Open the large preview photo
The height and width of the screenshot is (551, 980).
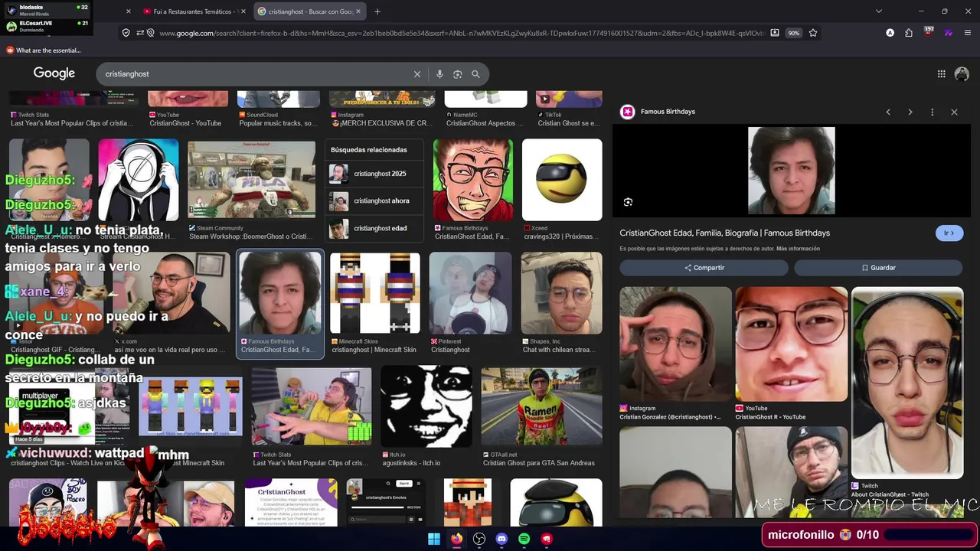pyautogui.click(x=792, y=171)
